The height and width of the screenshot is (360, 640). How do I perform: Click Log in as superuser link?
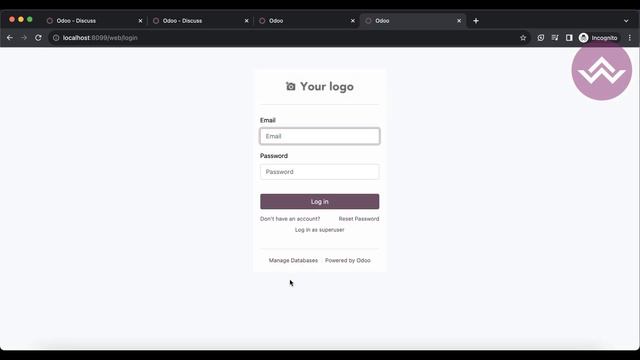coord(320,230)
